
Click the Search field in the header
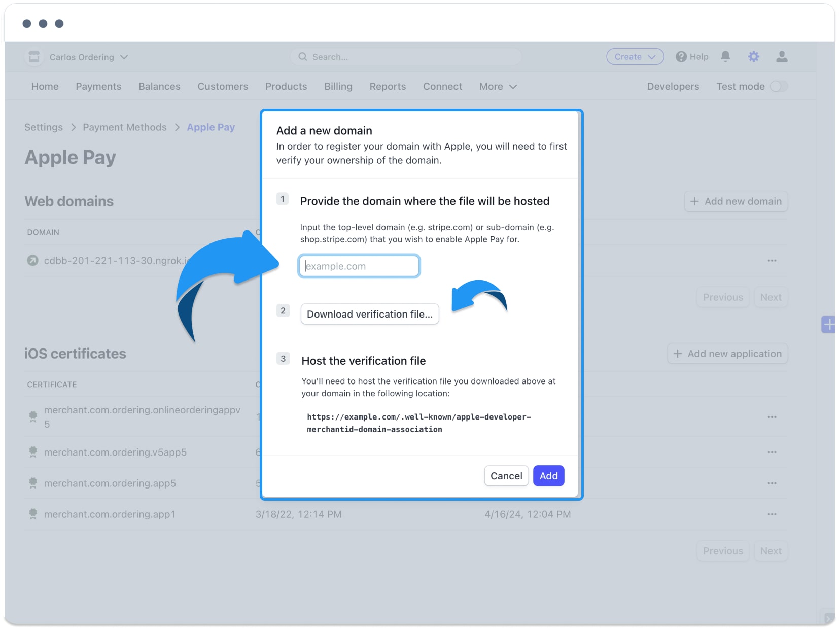[406, 57]
